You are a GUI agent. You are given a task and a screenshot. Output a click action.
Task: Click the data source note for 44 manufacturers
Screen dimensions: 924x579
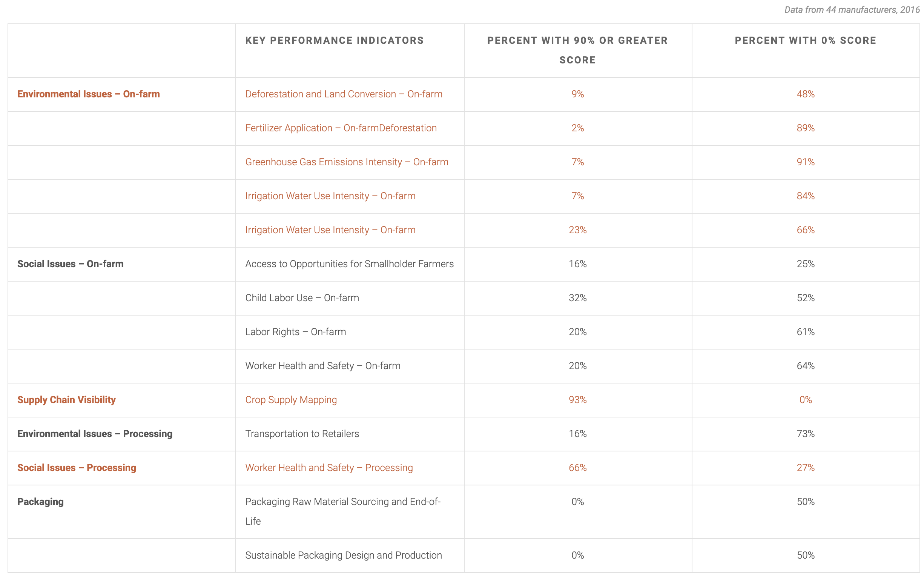(851, 10)
